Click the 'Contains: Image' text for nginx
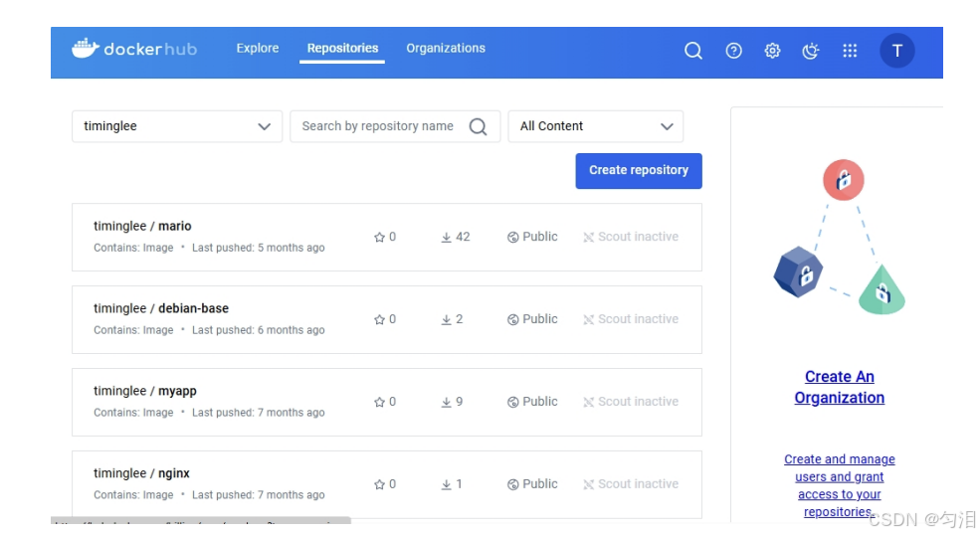 [133, 495]
